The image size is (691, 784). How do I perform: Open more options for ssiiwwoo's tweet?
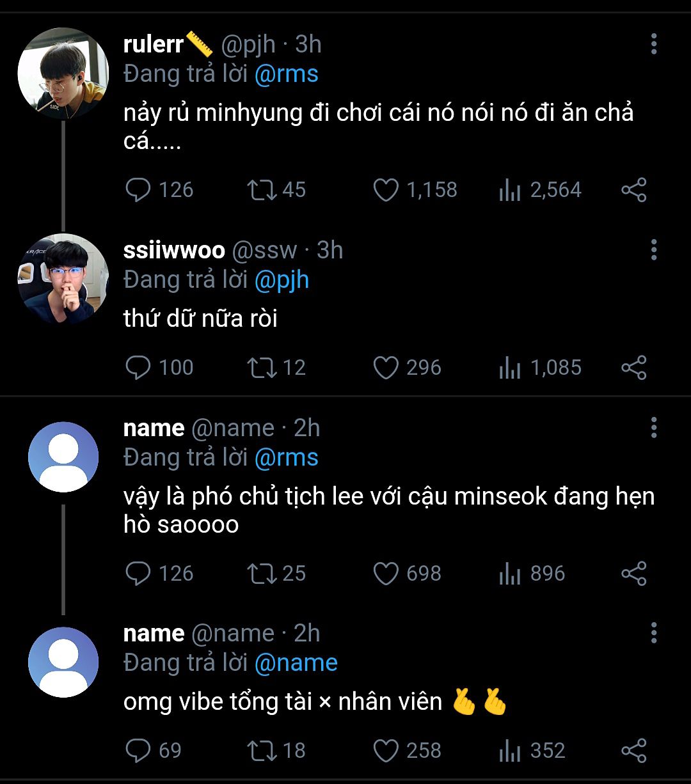click(x=653, y=249)
